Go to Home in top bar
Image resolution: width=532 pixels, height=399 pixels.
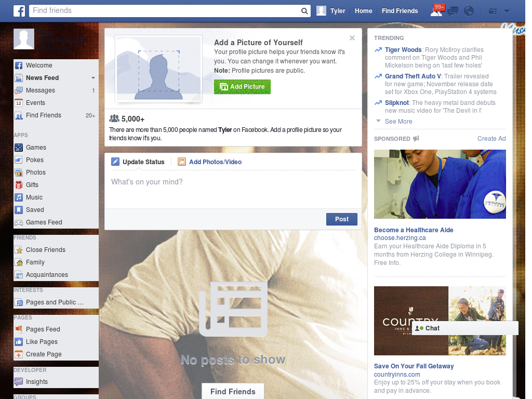(363, 11)
